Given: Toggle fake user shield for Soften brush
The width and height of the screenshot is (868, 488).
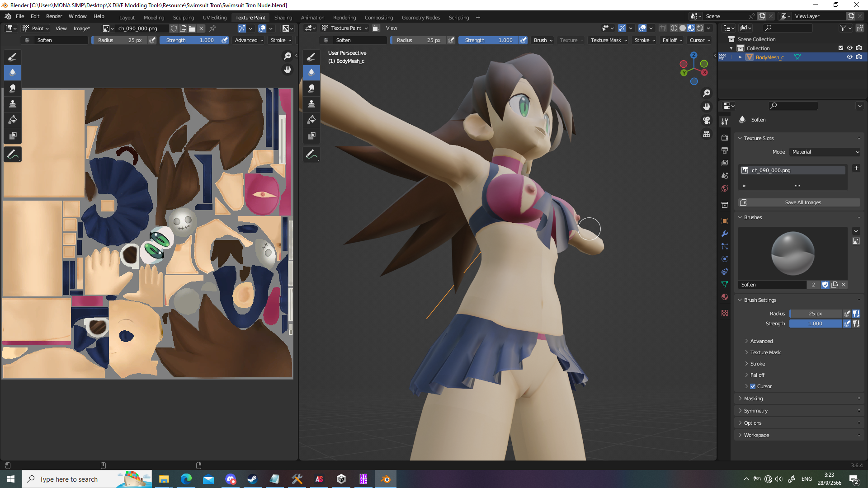Looking at the screenshot, I should point(825,285).
